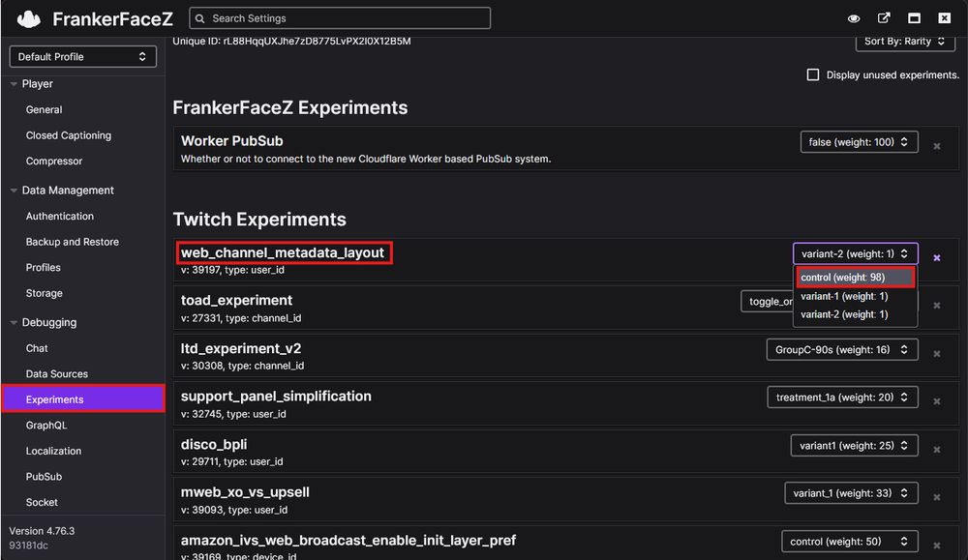Collapse the Player section

14,84
